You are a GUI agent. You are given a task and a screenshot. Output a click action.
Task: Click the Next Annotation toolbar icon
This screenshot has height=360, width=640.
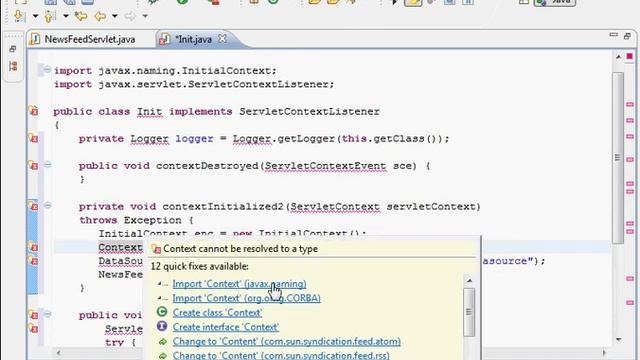click(19, 16)
